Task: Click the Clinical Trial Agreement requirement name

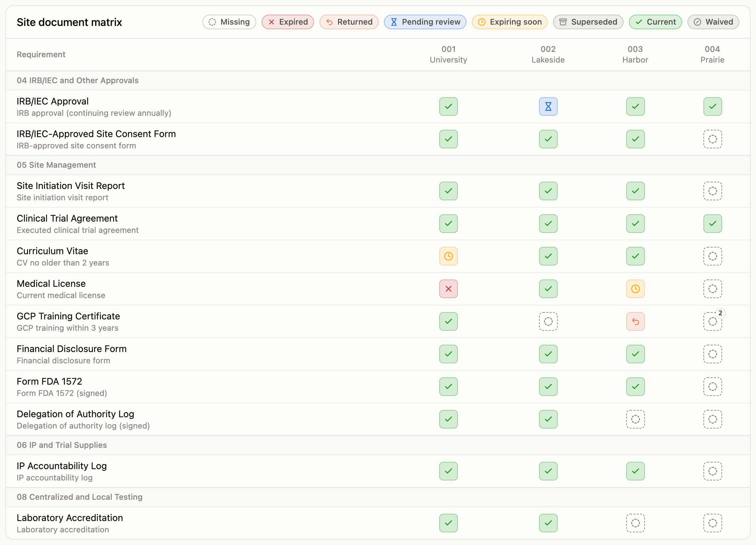Action: (67, 219)
